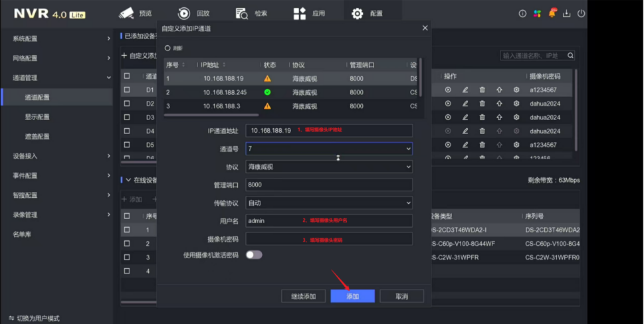Click the blue 添加 button

pyautogui.click(x=352, y=296)
